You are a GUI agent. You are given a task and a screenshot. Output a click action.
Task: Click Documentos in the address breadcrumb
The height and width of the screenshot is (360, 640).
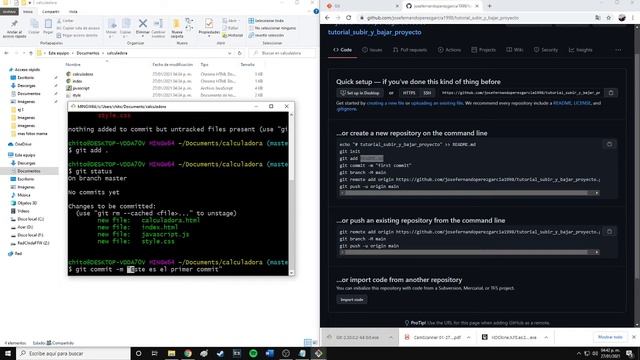pos(88,53)
